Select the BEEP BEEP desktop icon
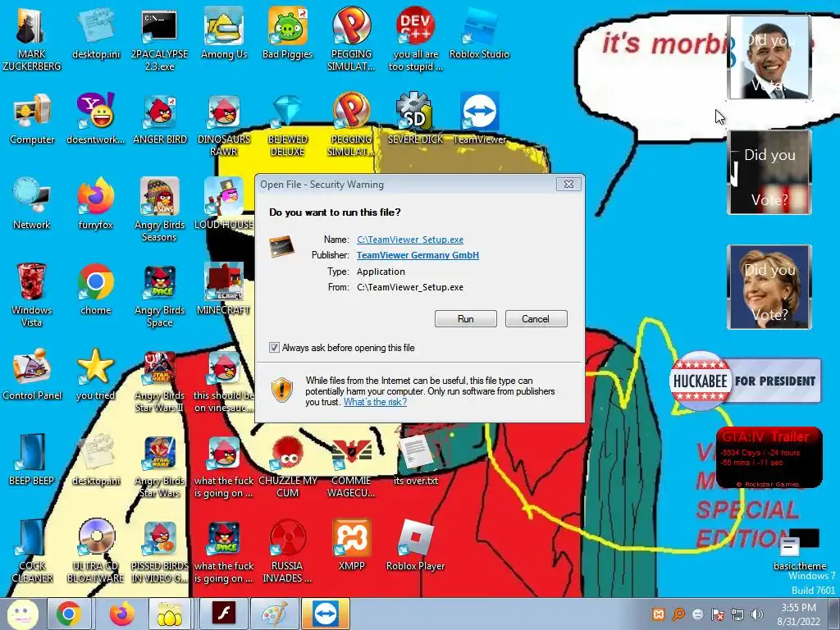The width and height of the screenshot is (840, 630). [32, 459]
